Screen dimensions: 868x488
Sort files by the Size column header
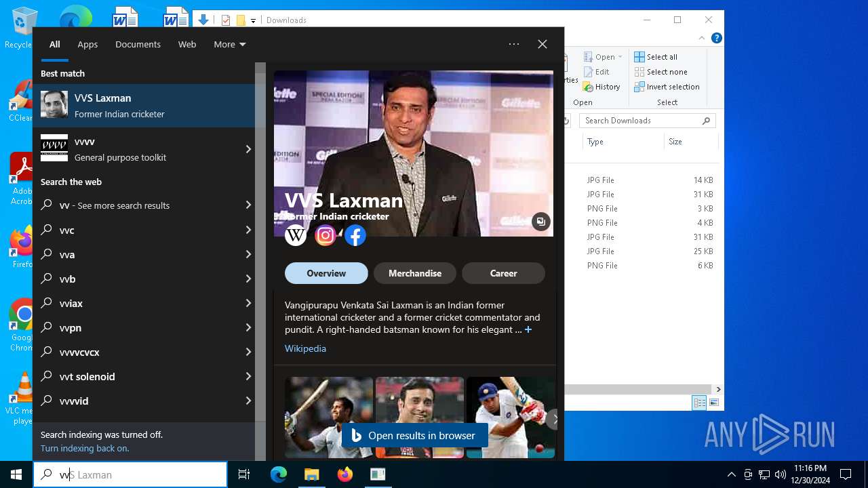pyautogui.click(x=690, y=142)
